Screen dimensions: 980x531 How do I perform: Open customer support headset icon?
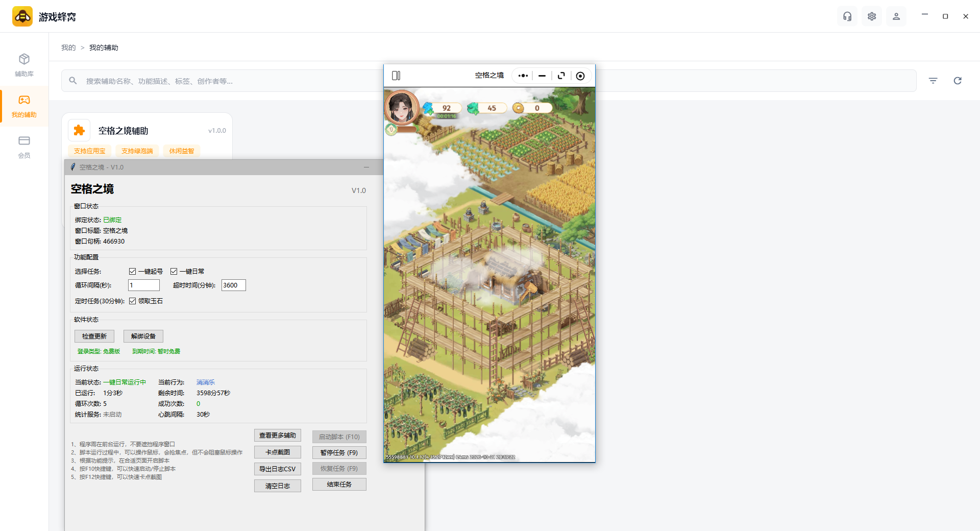point(847,16)
